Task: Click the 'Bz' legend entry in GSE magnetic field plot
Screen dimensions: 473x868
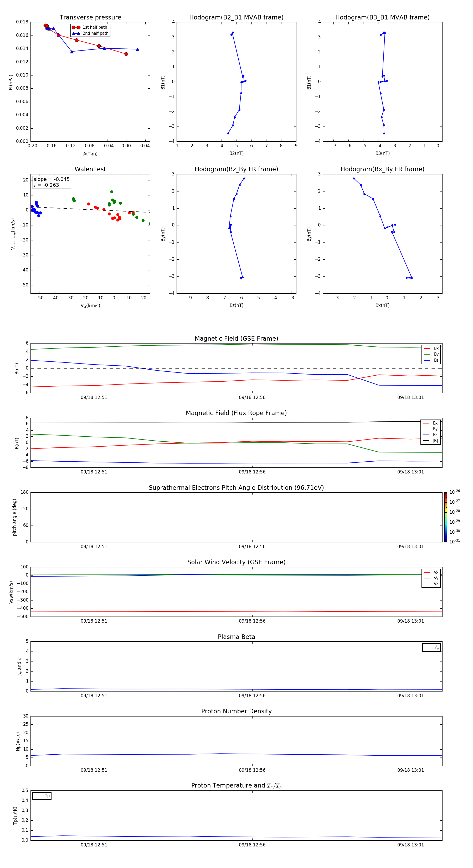Action: click(x=431, y=360)
